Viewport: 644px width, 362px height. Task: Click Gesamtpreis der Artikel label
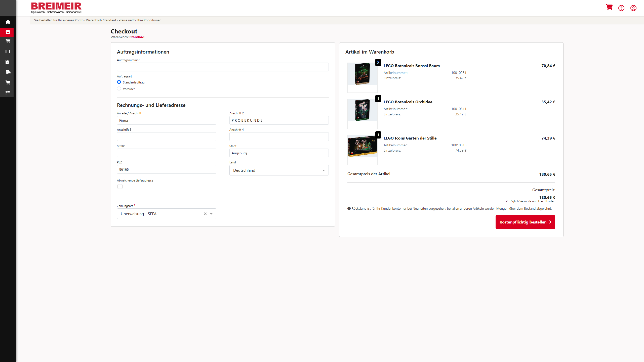point(369,174)
